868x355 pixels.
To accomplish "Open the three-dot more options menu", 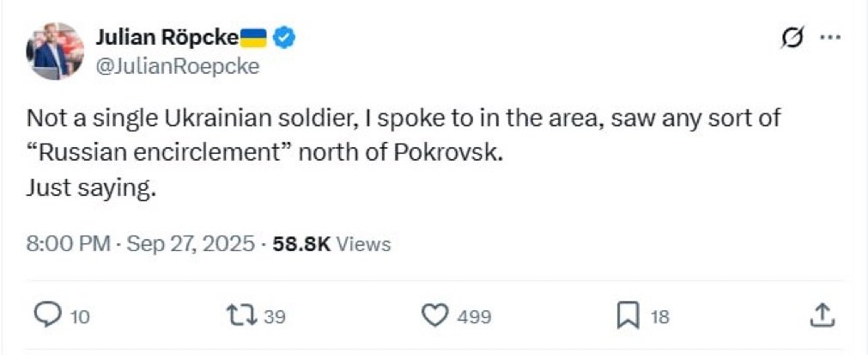I will [829, 37].
